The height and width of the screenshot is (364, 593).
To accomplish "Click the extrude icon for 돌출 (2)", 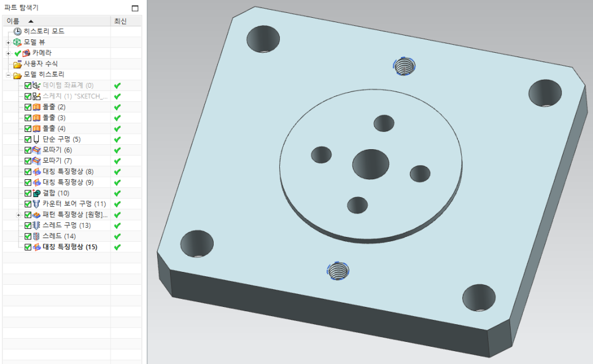I will [x=36, y=107].
